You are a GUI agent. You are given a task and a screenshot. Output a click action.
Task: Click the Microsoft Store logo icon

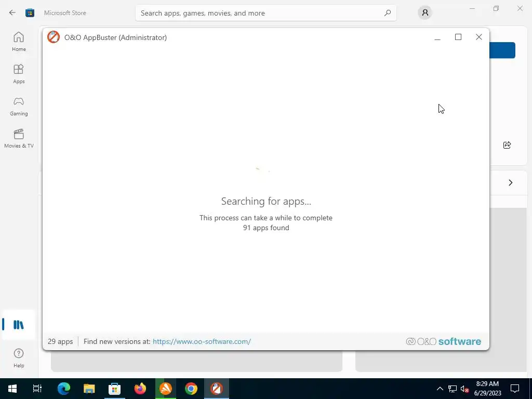point(30,13)
